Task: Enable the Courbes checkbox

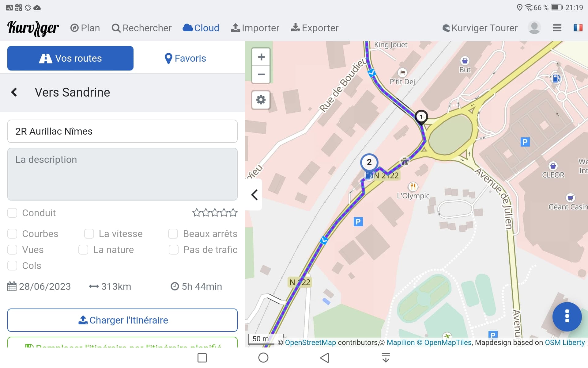Action: pyautogui.click(x=12, y=234)
